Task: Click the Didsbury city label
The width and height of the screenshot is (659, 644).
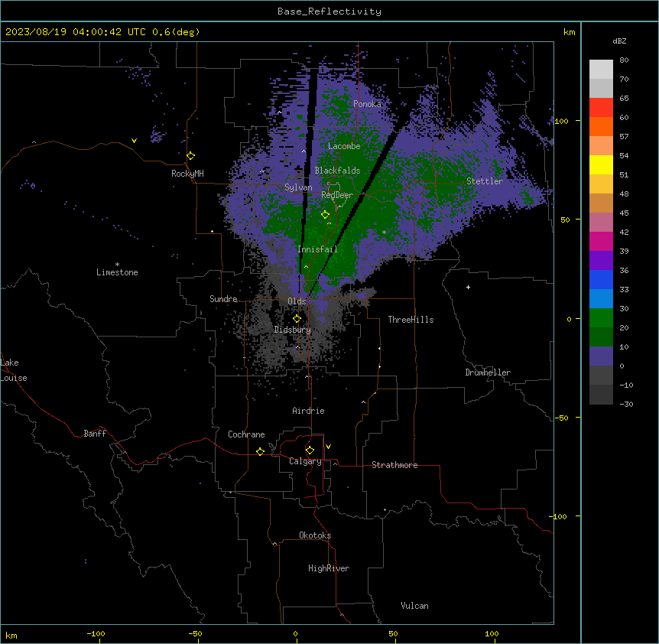Action: (293, 330)
